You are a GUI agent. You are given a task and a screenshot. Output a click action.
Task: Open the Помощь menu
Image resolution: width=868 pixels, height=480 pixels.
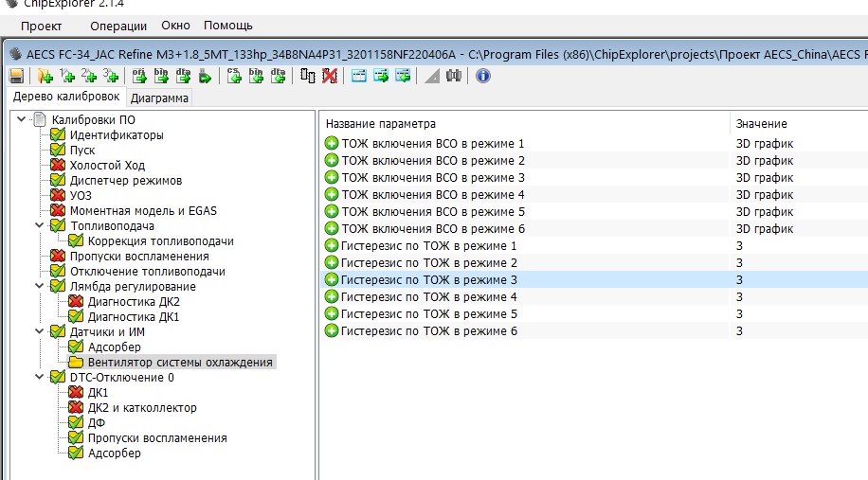pyautogui.click(x=227, y=26)
